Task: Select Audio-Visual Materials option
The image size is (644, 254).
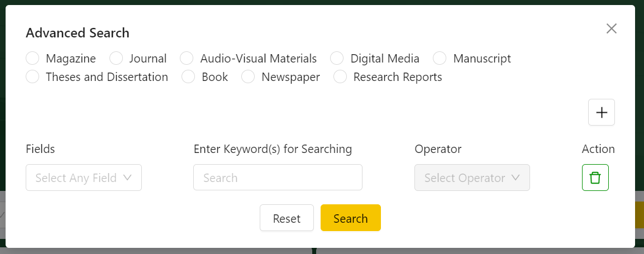Action: click(187, 59)
